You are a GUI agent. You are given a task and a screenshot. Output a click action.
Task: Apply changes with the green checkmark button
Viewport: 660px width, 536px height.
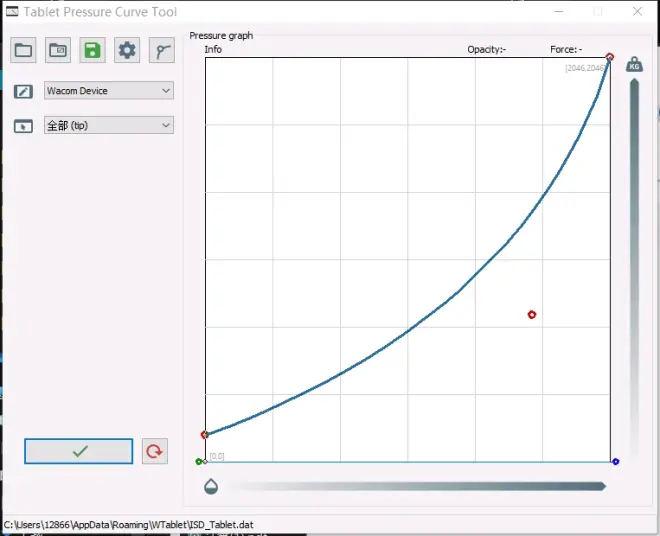[79, 451]
